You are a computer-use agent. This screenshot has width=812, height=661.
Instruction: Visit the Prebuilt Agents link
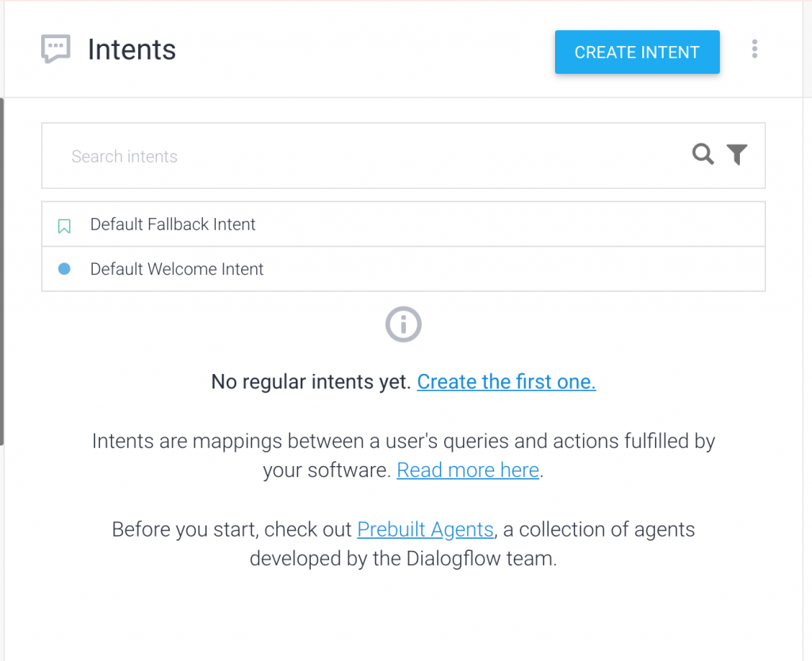[426, 529]
